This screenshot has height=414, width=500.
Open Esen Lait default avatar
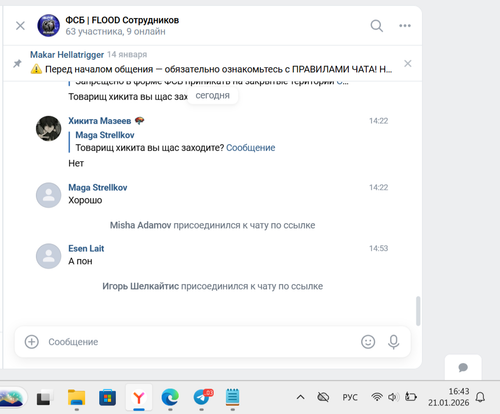(x=49, y=256)
